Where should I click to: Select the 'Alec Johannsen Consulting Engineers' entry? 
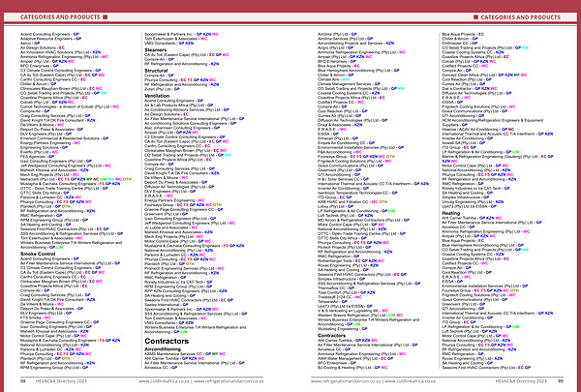click(x=182, y=128)
